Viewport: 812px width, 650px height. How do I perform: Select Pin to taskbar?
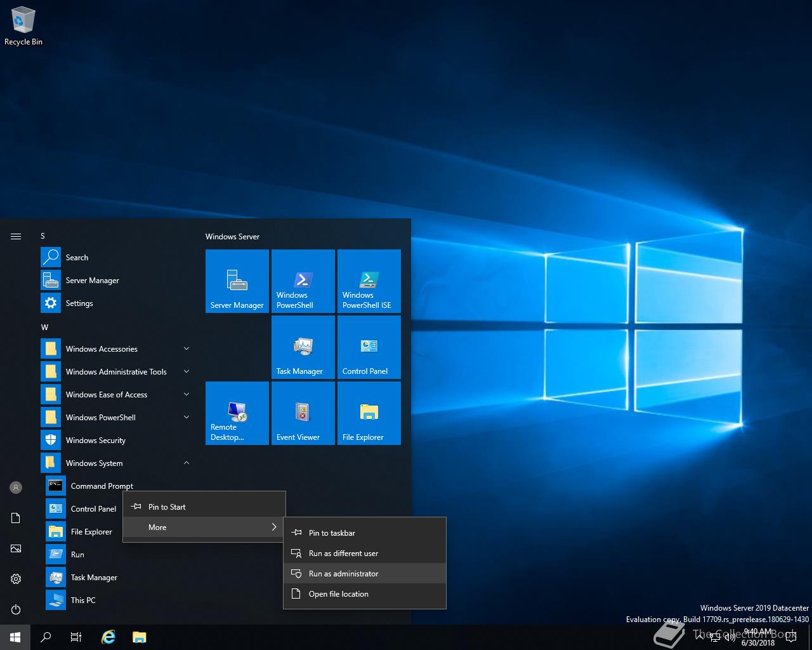(365, 533)
